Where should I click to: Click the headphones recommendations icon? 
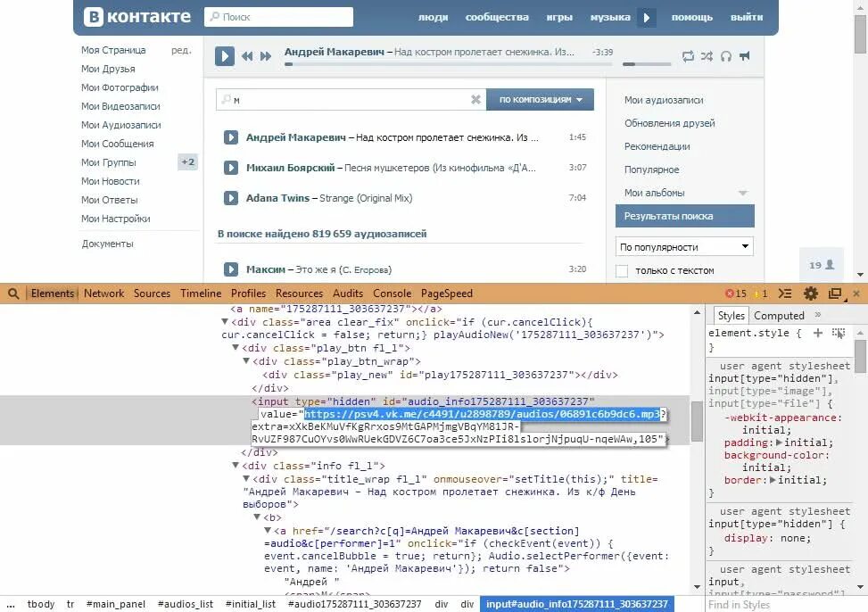tap(726, 56)
